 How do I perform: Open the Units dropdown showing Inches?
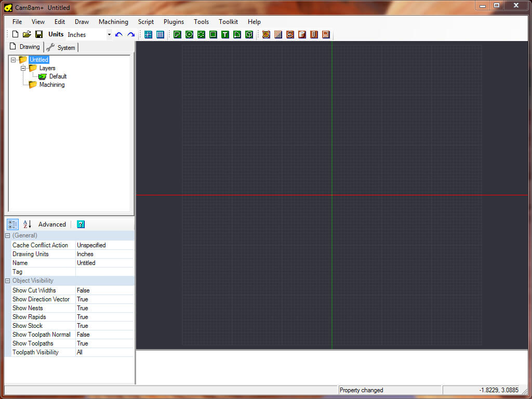click(x=109, y=35)
